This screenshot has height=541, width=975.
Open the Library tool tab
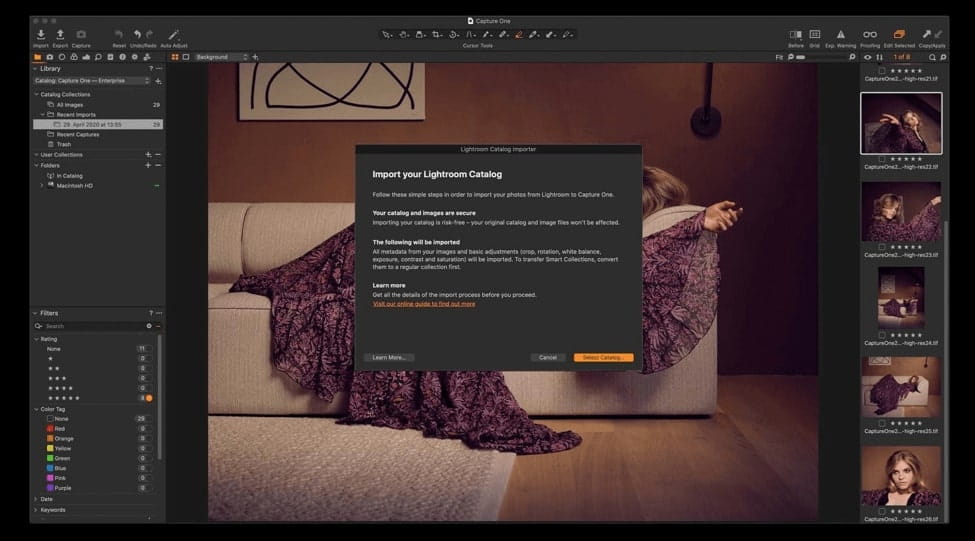click(x=37, y=57)
